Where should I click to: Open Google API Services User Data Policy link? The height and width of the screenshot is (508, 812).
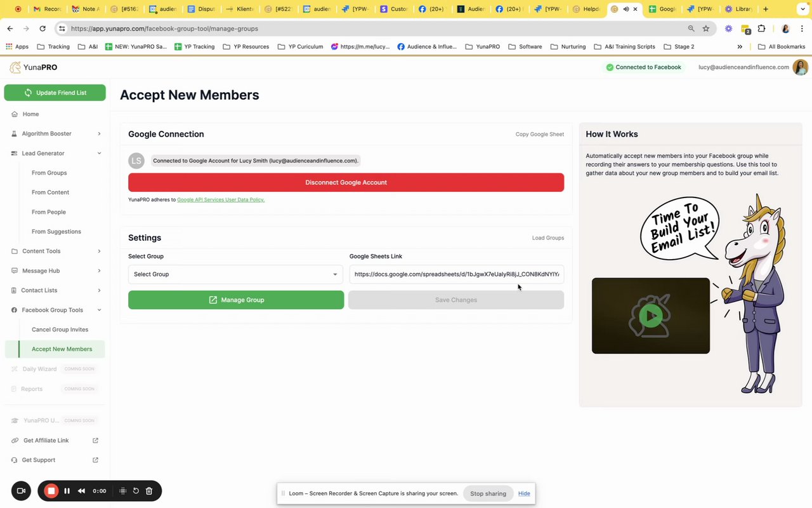tap(221, 200)
